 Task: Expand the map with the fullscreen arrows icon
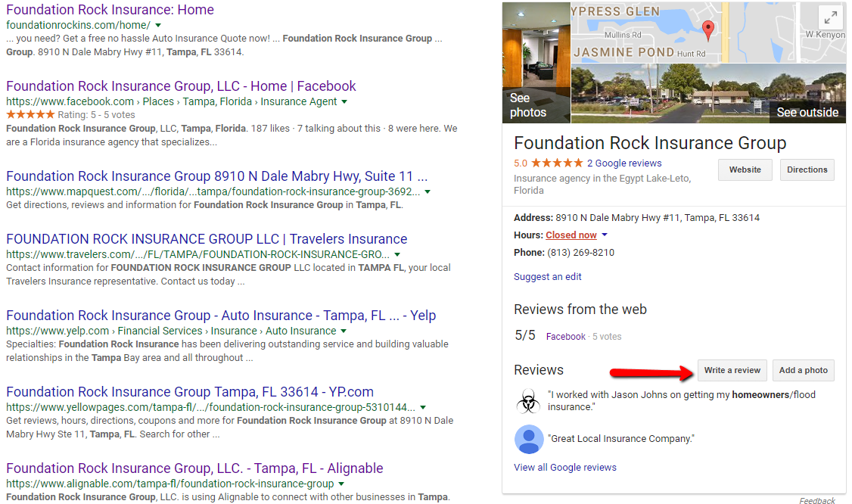point(830,18)
